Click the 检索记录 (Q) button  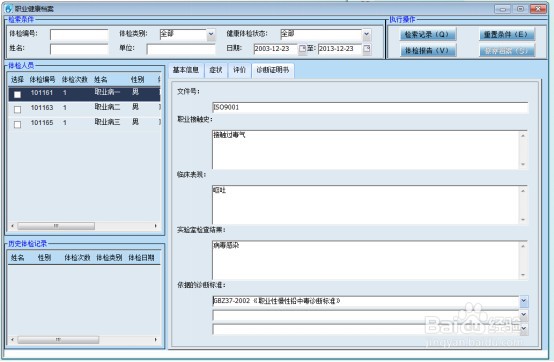428,34
